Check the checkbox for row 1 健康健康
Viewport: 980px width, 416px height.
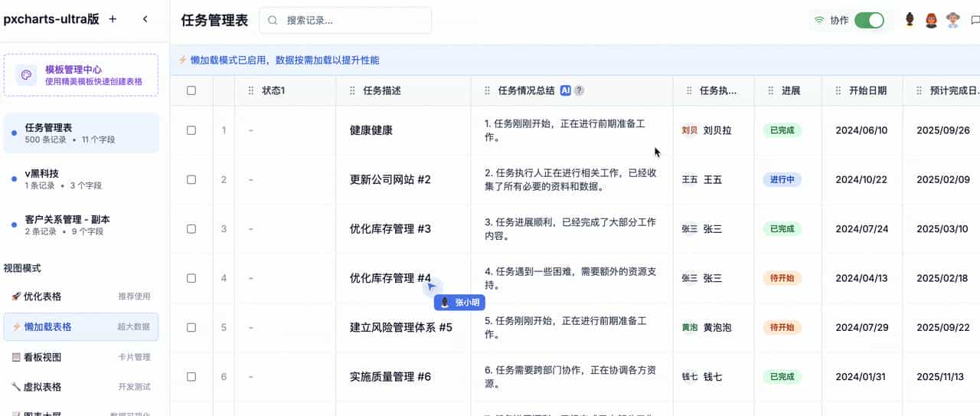click(191, 130)
